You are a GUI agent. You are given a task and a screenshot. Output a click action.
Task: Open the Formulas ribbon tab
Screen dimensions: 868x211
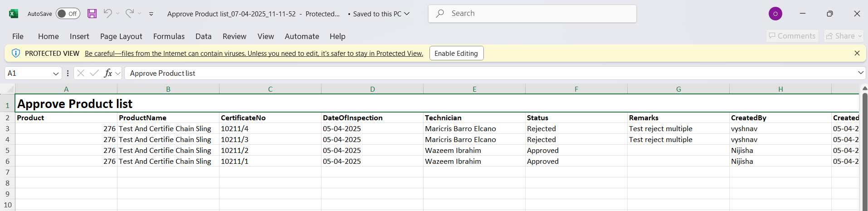(x=169, y=36)
